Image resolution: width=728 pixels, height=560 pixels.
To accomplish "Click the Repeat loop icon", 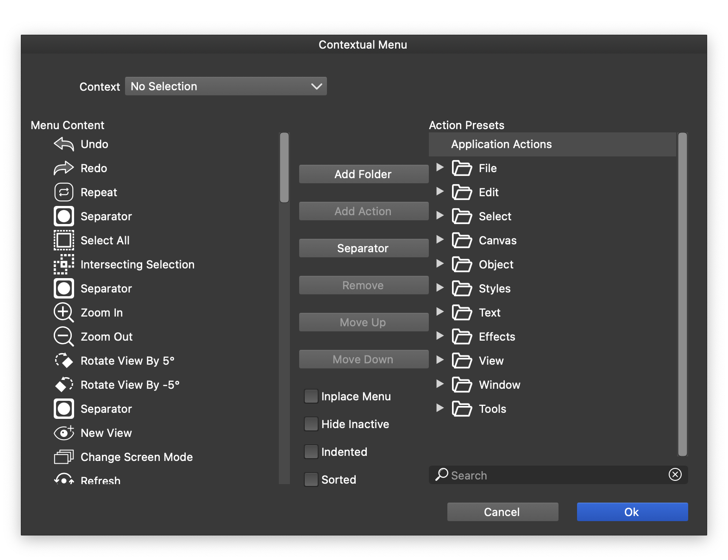I will (63, 193).
